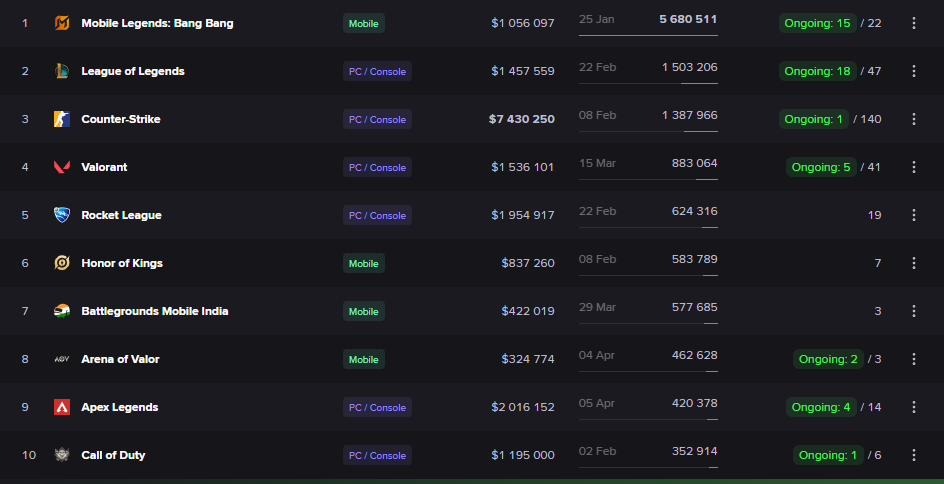This screenshot has width=944, height=484.
Task: Click the 352 914 viewers value for Call of Duty
Action: coord(695,451)
